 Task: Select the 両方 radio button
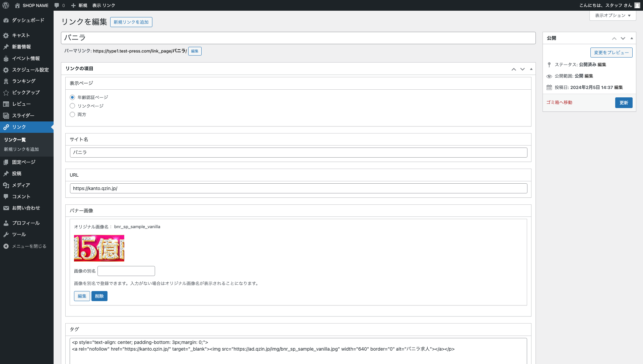pos(72,115)
